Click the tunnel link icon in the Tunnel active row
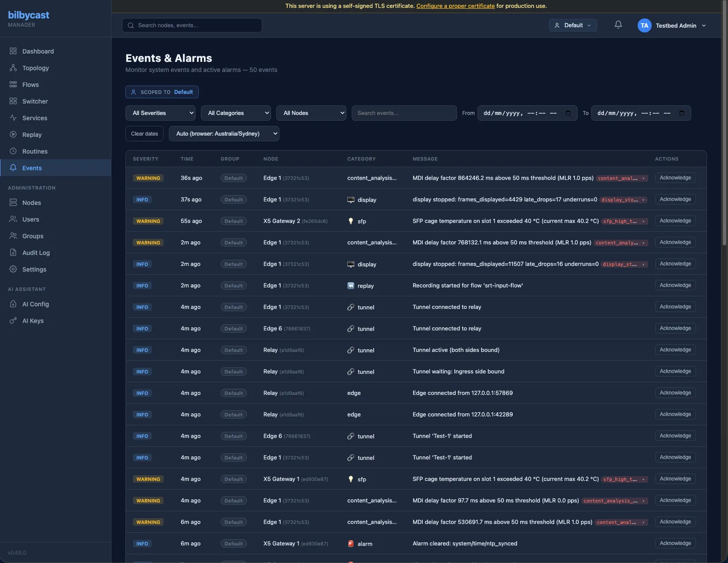 pos(351,350)
